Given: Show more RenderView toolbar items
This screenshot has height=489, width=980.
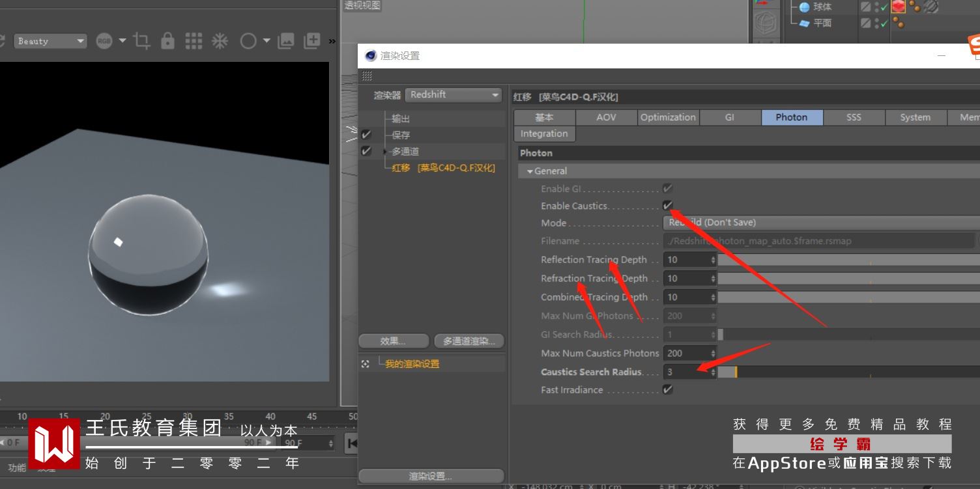Looking at the screenshot, I should tap(332, 41).
